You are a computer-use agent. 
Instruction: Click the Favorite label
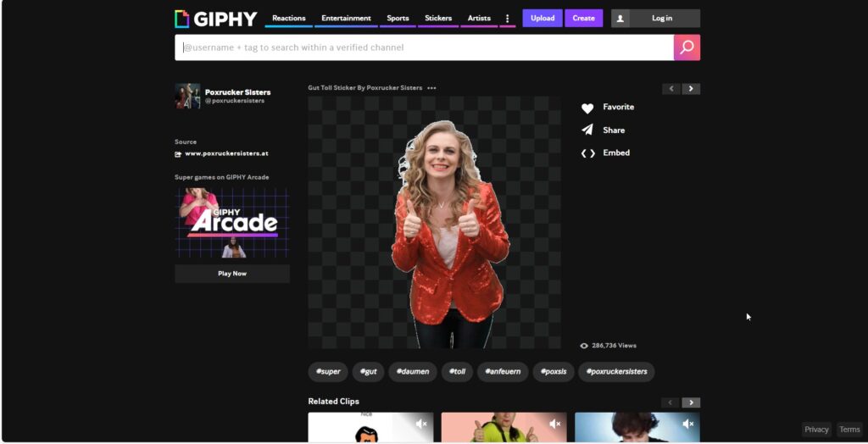tap(618, 107)
